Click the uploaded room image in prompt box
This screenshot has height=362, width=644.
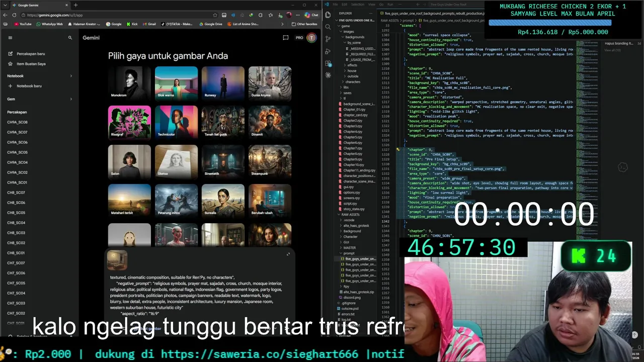[x=117, y=260]
